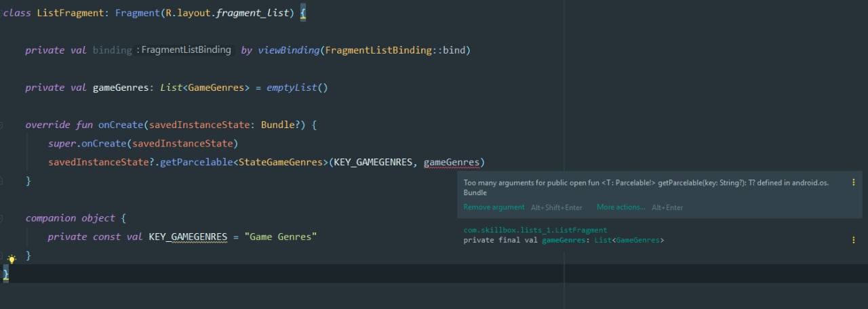Click the "class" keyword on the first line
868x309 pixels.
pyautogui.click(x=17, y=13)
